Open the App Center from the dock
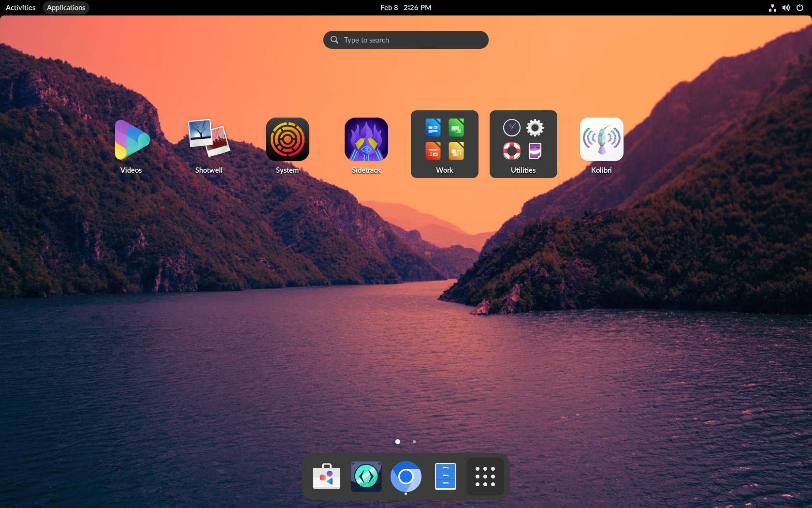 point(326,476)
